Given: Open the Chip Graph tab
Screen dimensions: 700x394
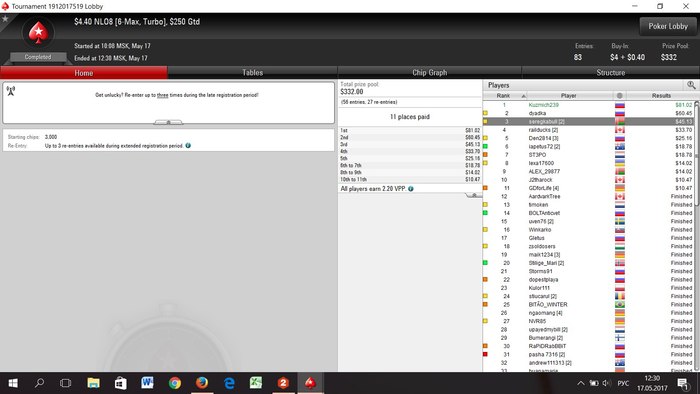Looking at the screenshot, I should (x=429, y=73).
